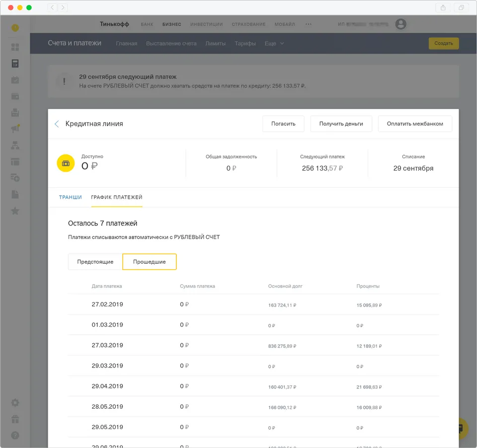Click the cash register icon in sidebar

pyautogui.click(x=15, y=113)
